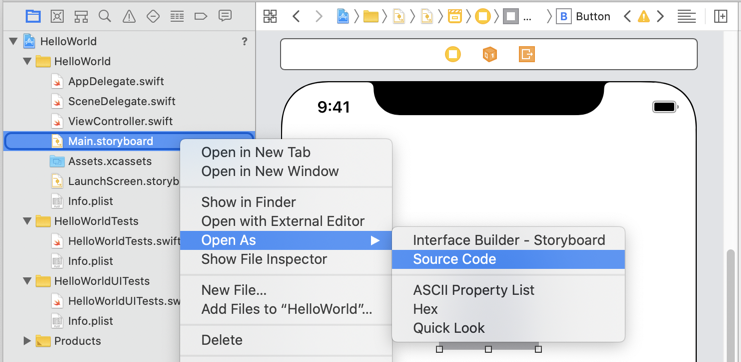Go back with the left arrow
The image size is (741, 362).
tap(296, 17)
